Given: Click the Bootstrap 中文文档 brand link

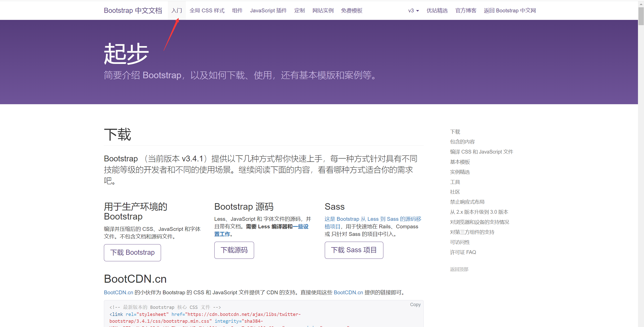Looking at the screenshot, I should [x=133, y=11].
